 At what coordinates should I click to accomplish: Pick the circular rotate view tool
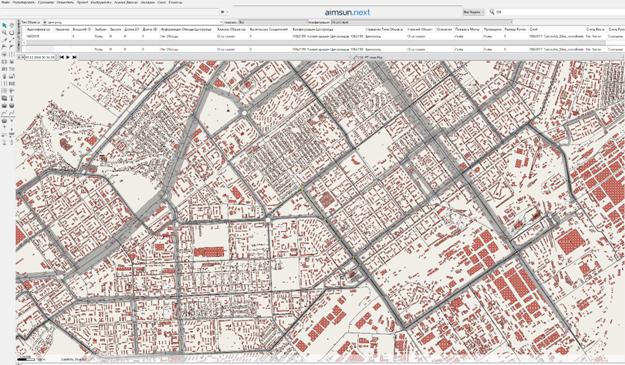pos(12,32)
